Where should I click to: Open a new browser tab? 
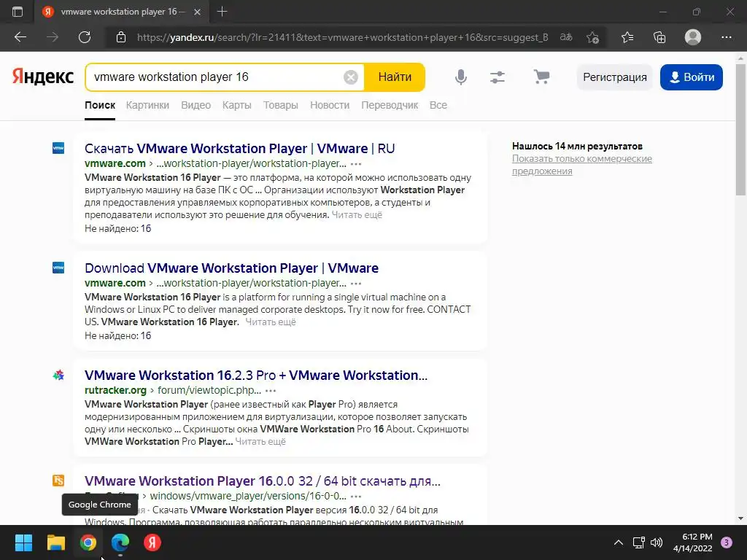pos(222,12)
